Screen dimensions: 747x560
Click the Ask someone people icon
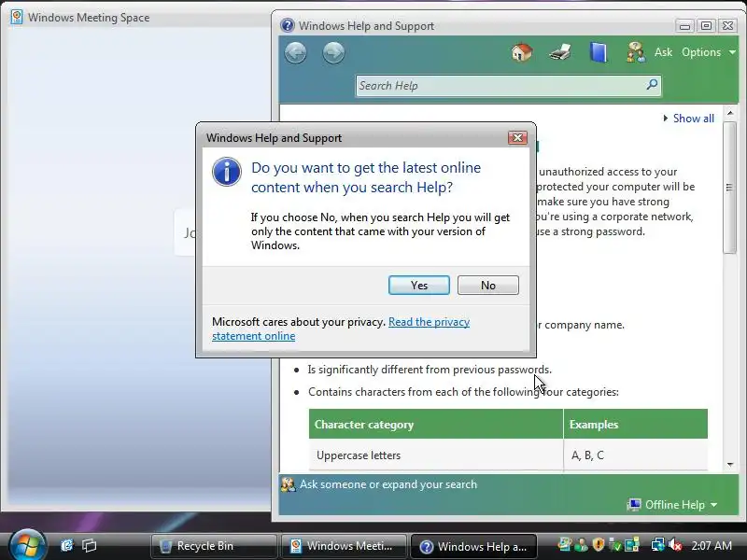[288, 484]
